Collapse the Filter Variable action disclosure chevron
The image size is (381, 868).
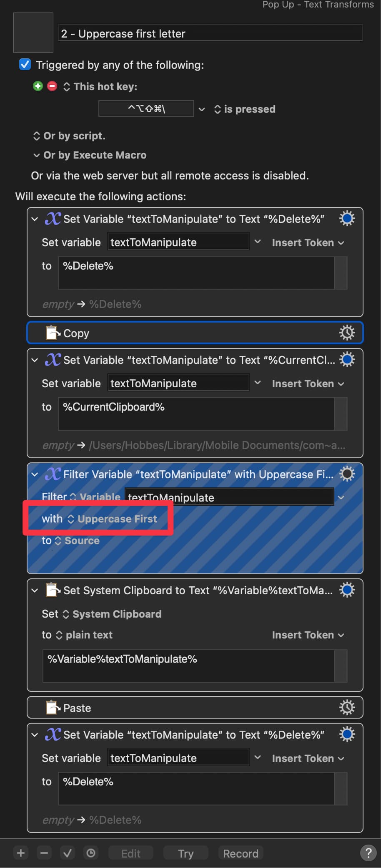[35, 474]
